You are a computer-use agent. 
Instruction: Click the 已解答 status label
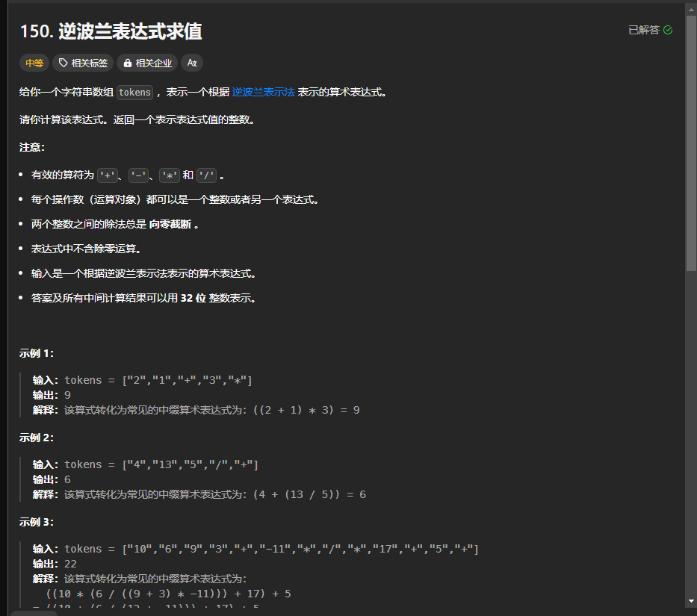tap(644, 30)
